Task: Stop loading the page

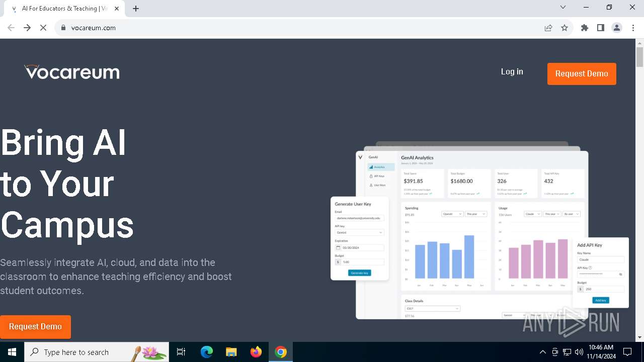Action: [x=43, y=28]
